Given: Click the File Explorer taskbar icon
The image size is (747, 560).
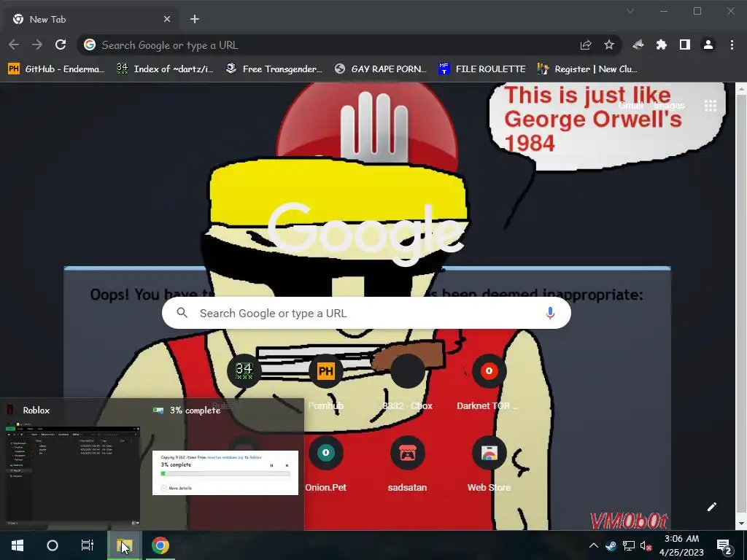Looking at the screenshot, I should (x=124, y=545).
